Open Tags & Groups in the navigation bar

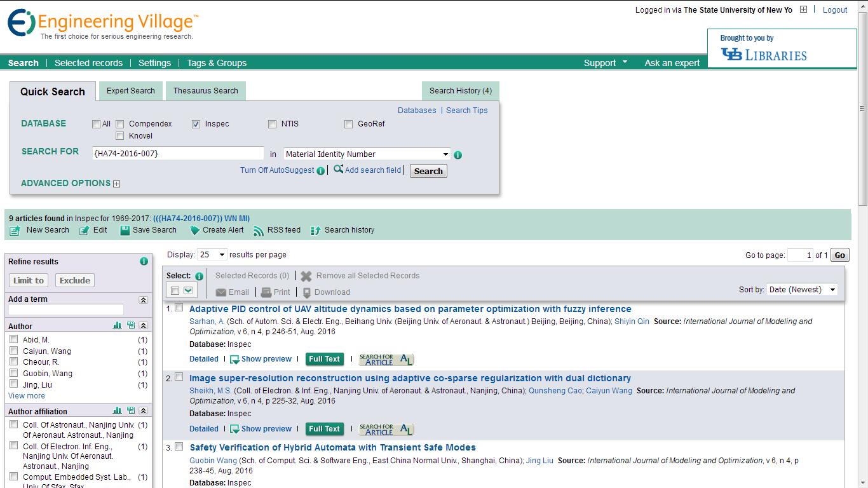click(217, 63)
